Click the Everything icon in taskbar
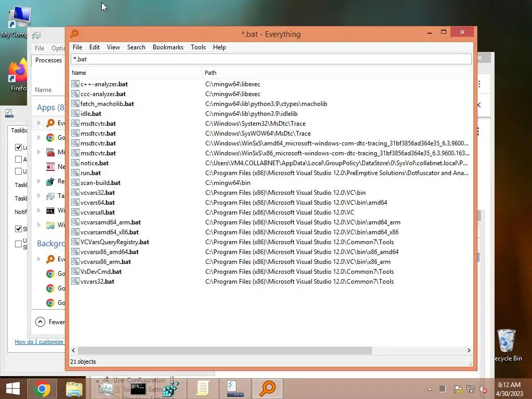532x399 pixels. point(268,389)
